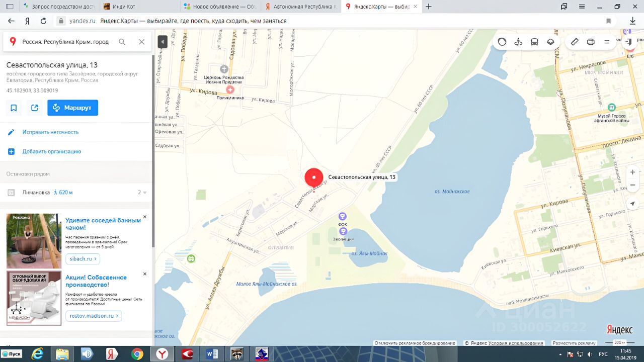This screenshot has height=362, width=644.
Task: Click the Маршрут route button
Action: (x=73, y=108)
